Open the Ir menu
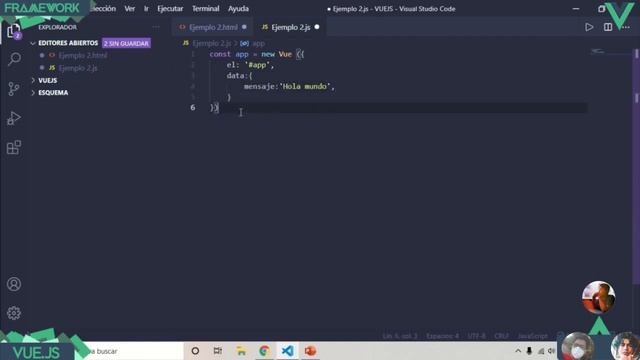640x360 pixels. 146,9
